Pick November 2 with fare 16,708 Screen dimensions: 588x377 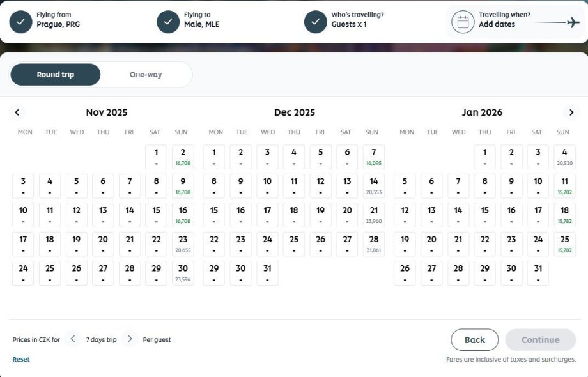tap(183, 157)
